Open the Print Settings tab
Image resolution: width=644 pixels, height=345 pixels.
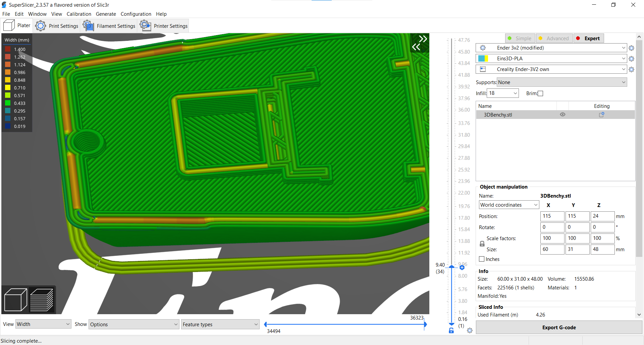coord(57,26)
